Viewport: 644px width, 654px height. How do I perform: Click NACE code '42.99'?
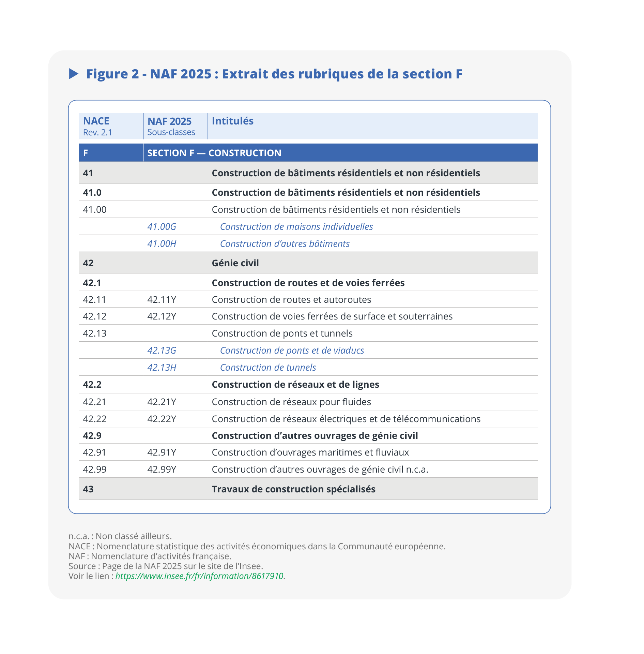[x=95, y=469]
